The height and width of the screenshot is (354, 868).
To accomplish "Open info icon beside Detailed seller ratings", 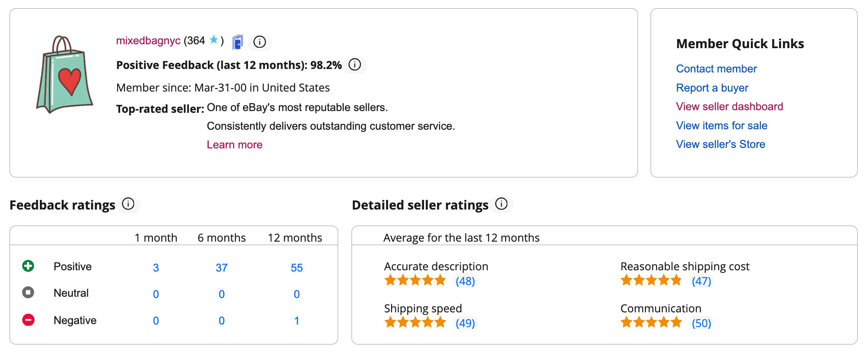I will click(501, 204).
